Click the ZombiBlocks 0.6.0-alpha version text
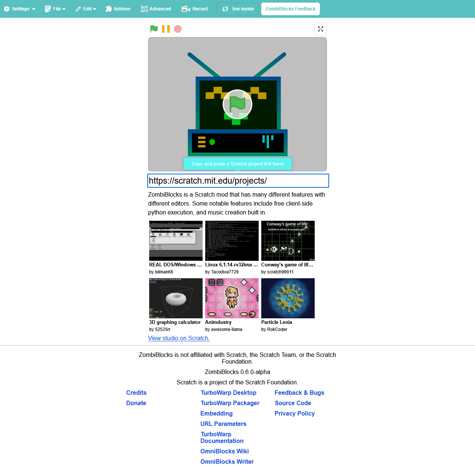475x476 pixels. click(x=237, y=372)
